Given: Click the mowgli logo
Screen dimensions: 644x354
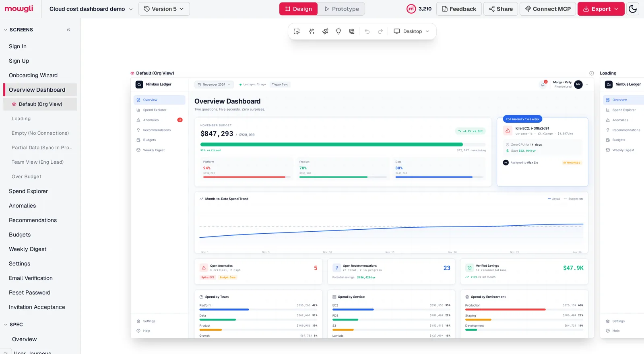Looking at the screenshot, I should [x=19, y=8].
